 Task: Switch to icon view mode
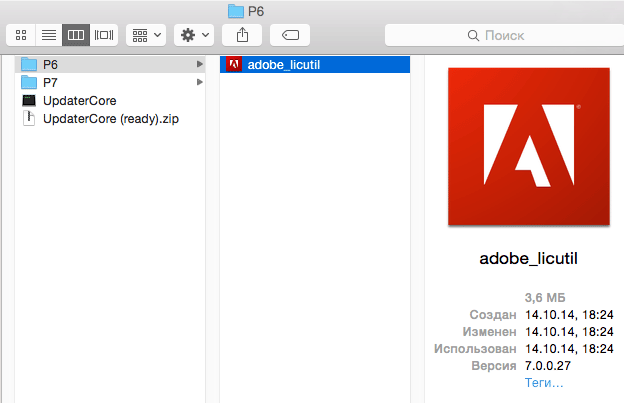[21, 35]
